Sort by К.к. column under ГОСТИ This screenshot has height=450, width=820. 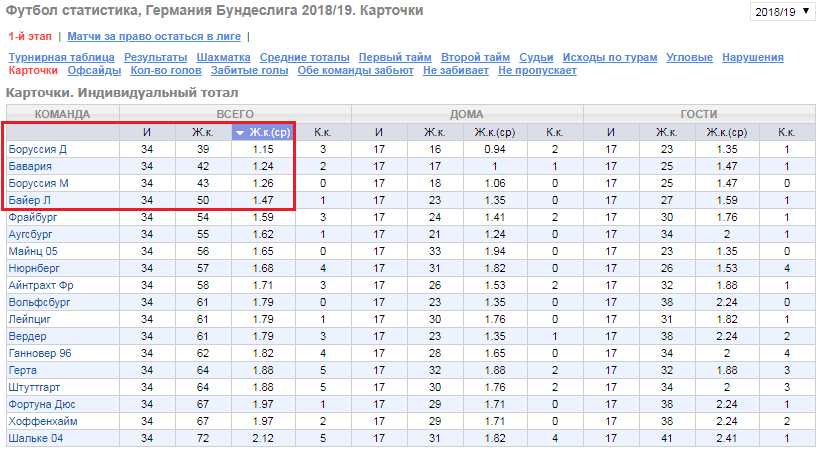[787, 132]
